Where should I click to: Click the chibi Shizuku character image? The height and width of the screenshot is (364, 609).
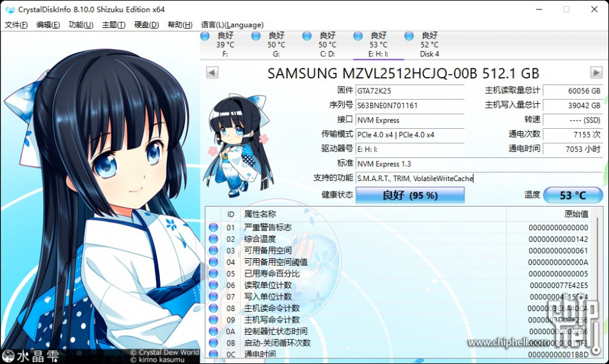point(238,146)
